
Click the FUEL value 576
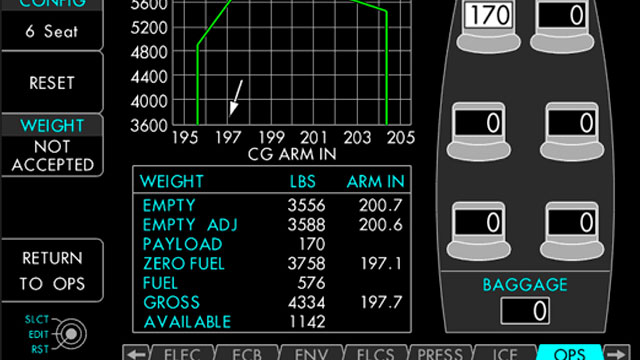312,283
